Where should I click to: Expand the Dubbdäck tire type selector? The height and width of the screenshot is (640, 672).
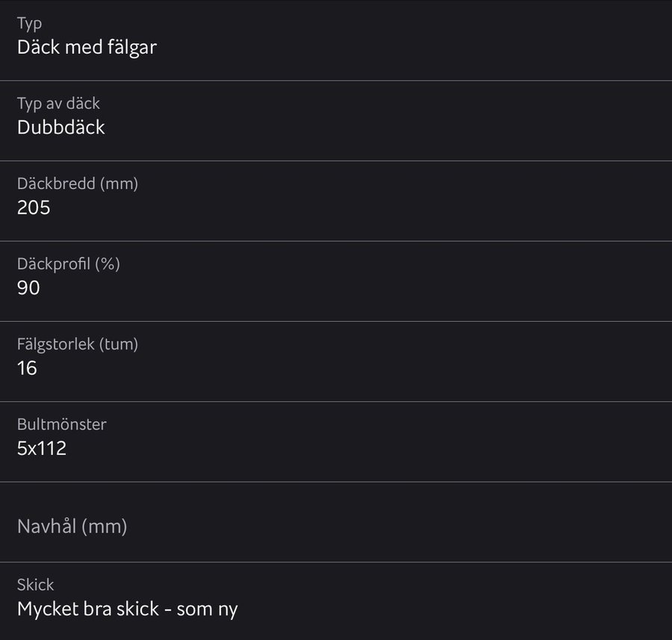point(336,120)
